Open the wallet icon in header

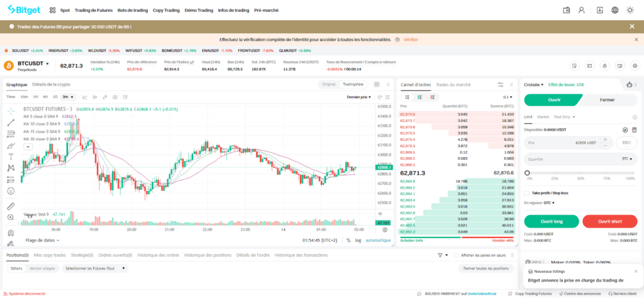[567, 10]
